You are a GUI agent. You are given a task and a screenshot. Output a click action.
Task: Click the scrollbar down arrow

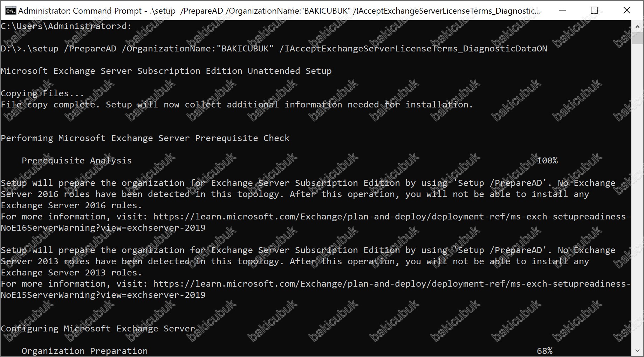tap(637, 350)
